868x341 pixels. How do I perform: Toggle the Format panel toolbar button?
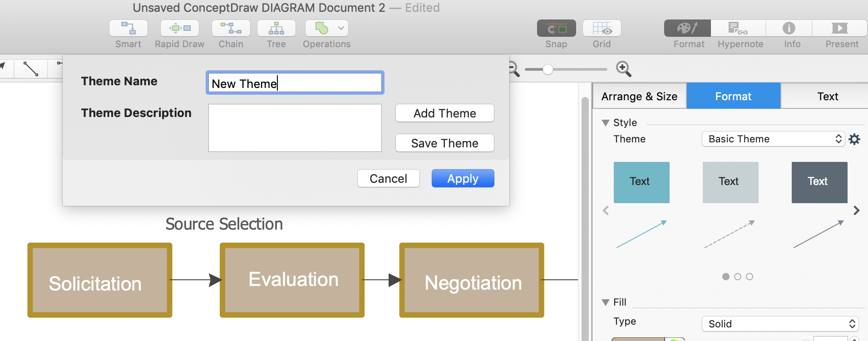pyautogui.click(x=687, y=29)
